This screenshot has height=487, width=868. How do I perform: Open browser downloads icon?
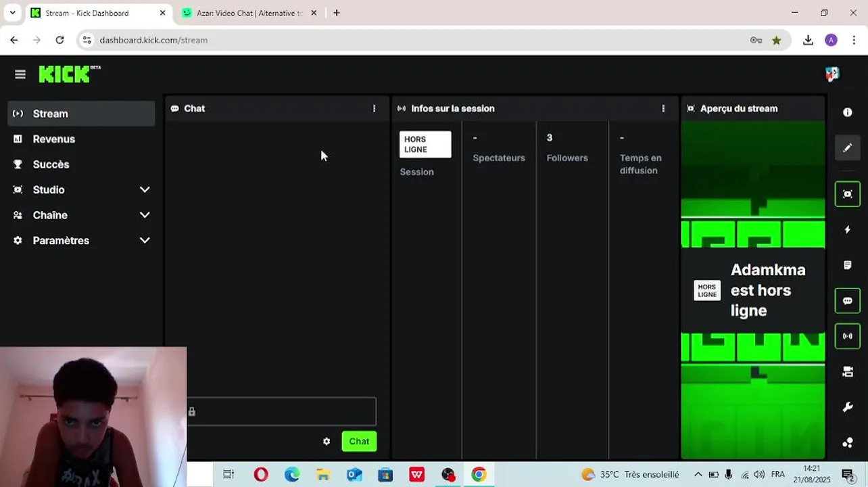(x=808, y=40)
